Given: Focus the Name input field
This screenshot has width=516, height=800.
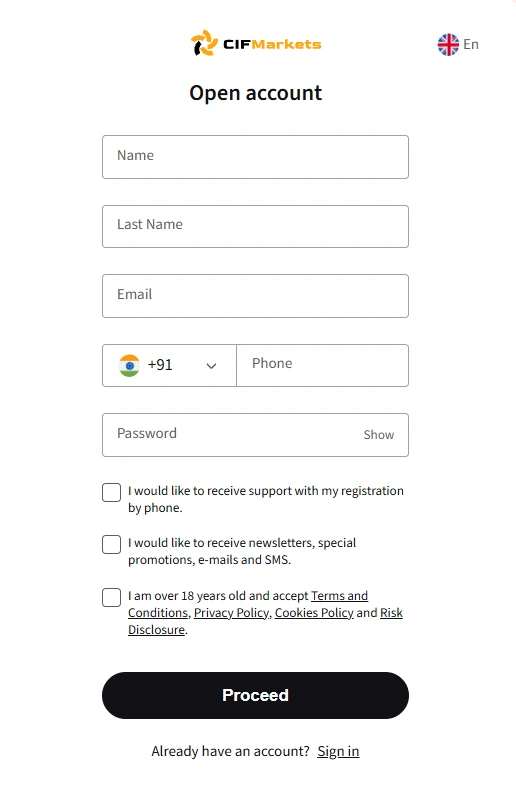Looking at the screenshot, I should pyautogui.click(x=255, y=157).
